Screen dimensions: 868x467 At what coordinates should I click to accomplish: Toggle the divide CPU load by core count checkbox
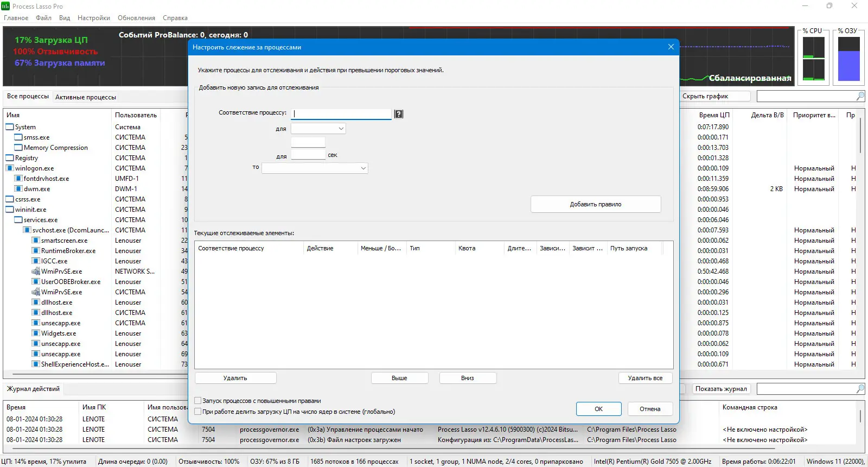[x=198, y=412]
